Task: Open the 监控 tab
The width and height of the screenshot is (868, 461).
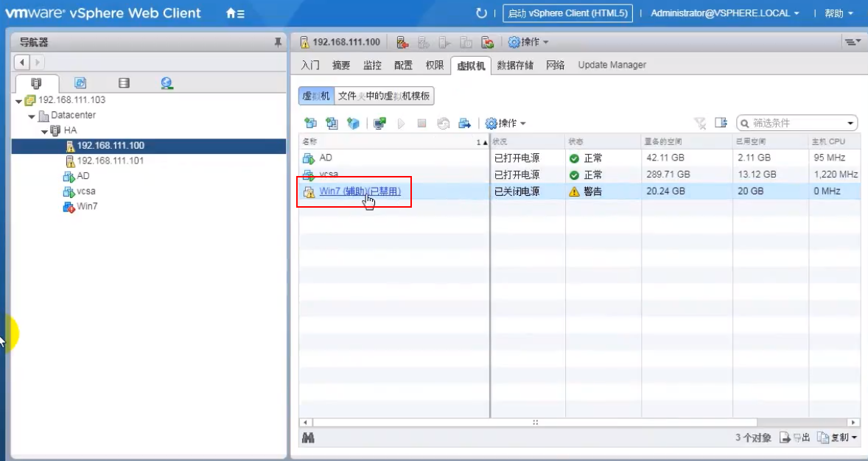Action: (x=372, y=65)
